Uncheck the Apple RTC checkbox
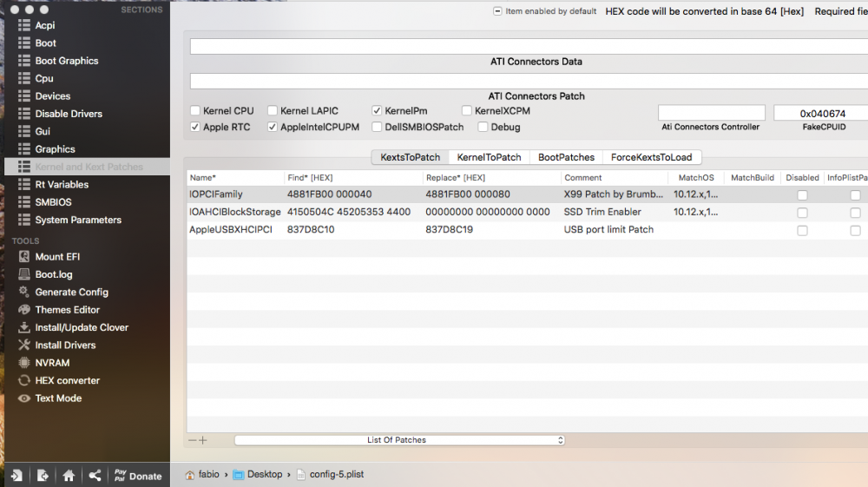The width and height of the screenshot is (868, 487). click(194, 127)
